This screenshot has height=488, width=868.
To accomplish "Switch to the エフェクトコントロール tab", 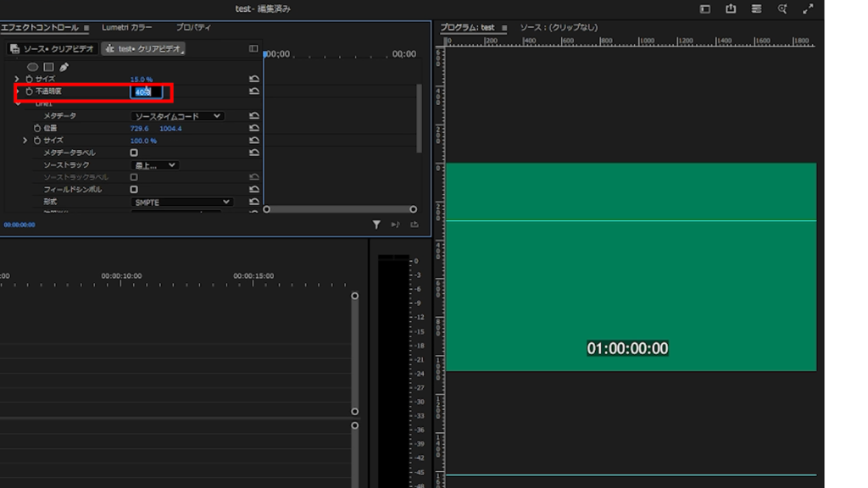I will pyautogui.click(x=40, y=27).
